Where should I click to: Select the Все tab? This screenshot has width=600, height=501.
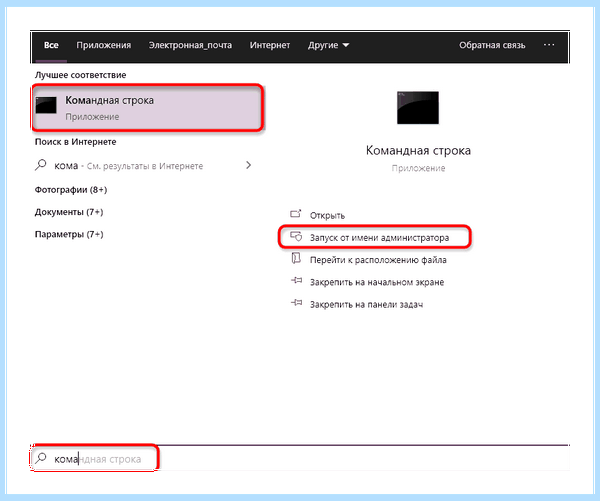51,45
